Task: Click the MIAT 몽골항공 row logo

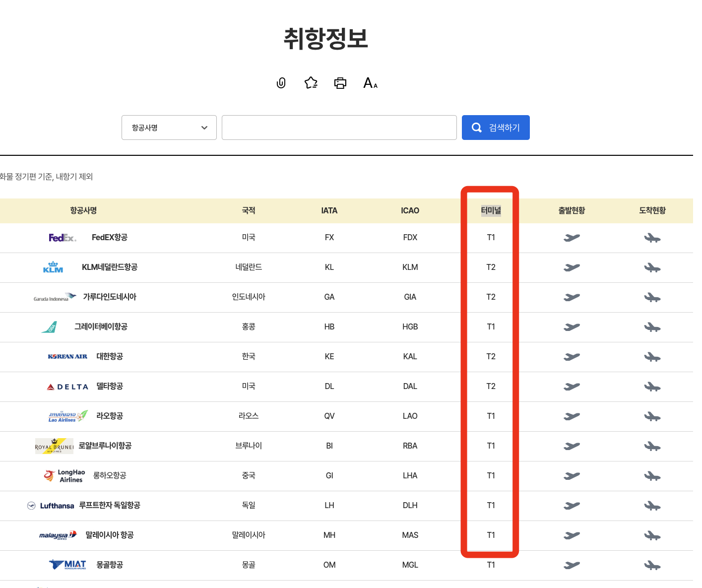Action: coord(67,565)
